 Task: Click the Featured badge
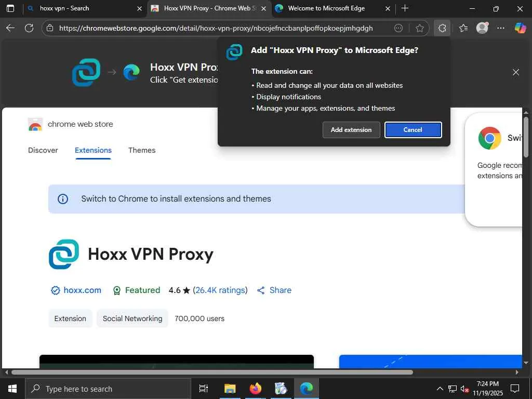click(x=137, y=290)
